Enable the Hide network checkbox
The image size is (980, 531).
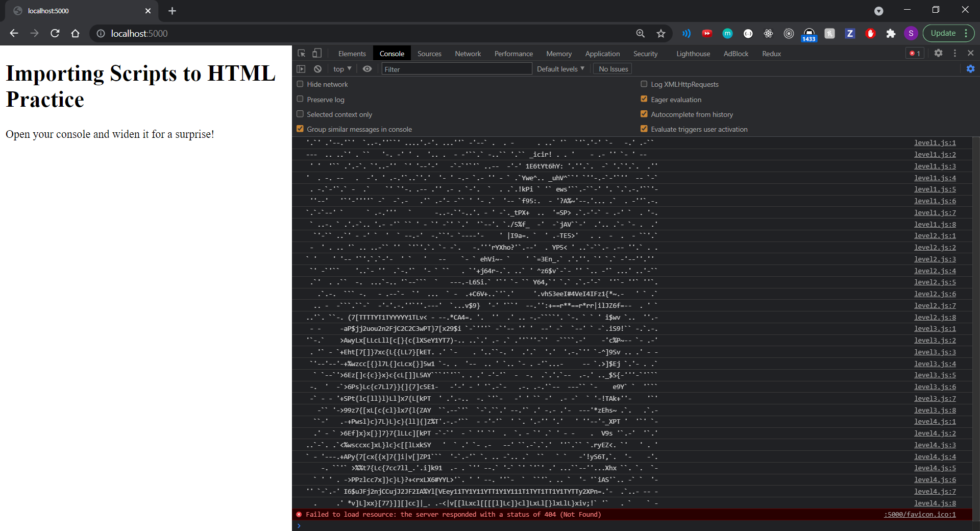pyautogui.click(x=300, y=84)
